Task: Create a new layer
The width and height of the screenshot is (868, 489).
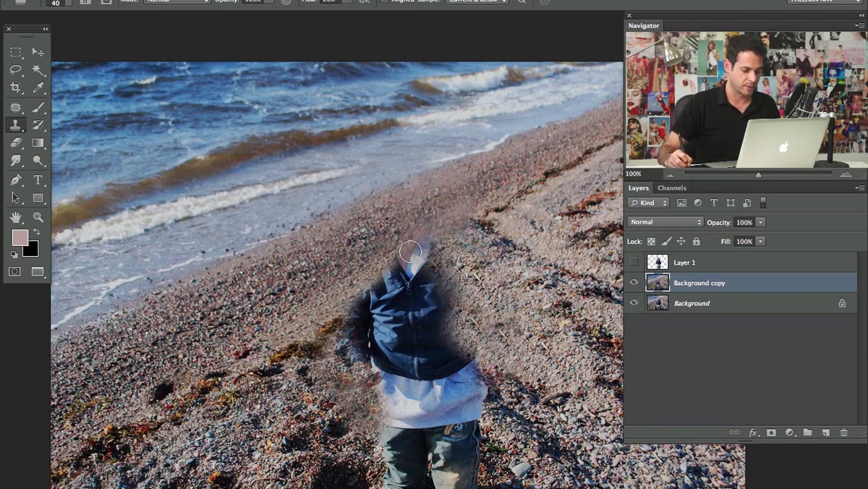Action: (x=825, y=433)
